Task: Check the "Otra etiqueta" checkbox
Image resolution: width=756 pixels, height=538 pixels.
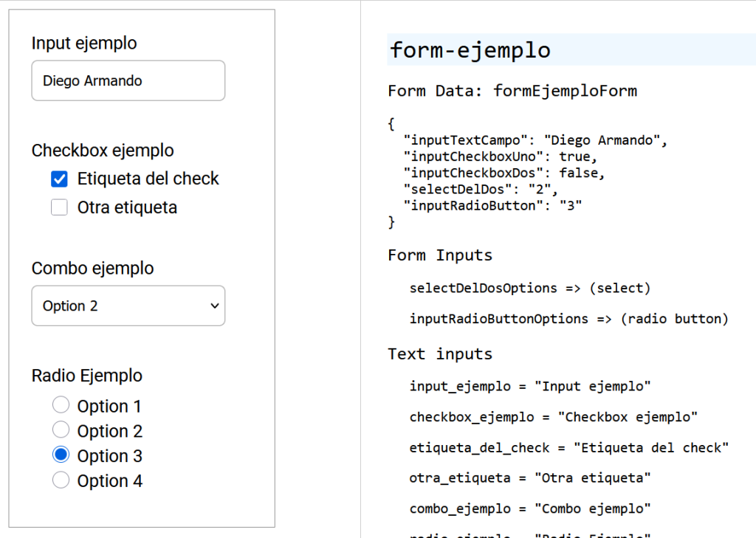Action: [59, 207]
